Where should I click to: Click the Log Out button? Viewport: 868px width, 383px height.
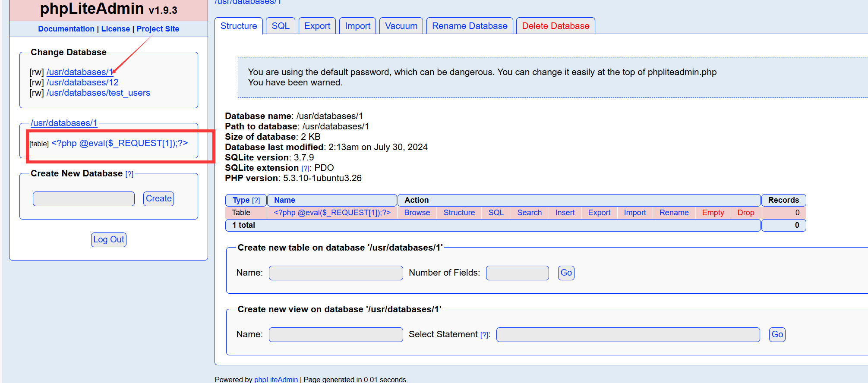click(x=109, y=240)
